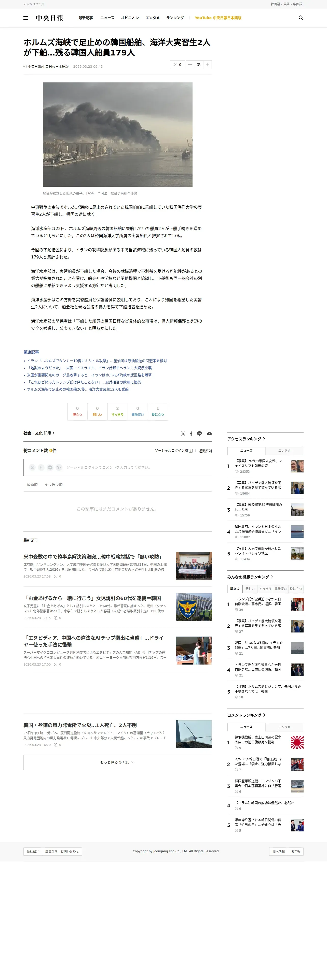The height and width of the screenshot is (980, 327).
Task: Choose Facebook login icon in comment box
Action: tap(41, 467)
